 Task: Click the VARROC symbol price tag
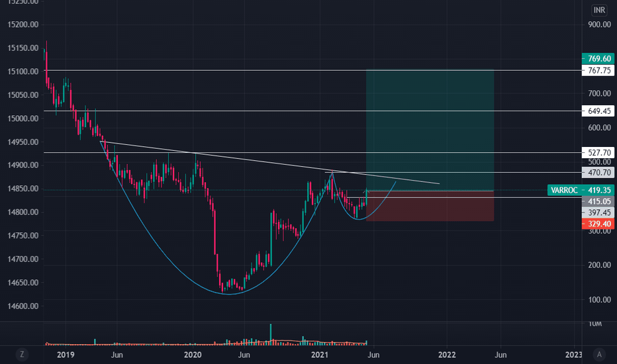point(564,190)
